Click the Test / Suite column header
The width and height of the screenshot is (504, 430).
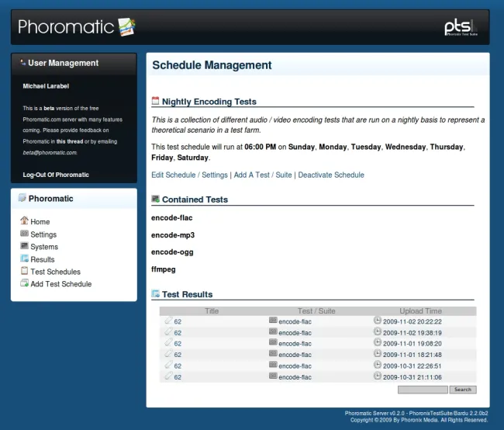(316, 311)
